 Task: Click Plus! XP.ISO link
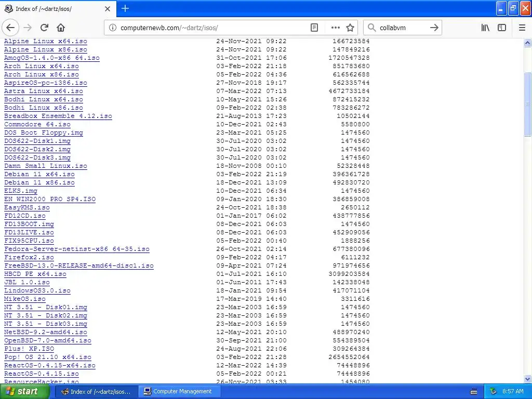click(x=29, y=349)
